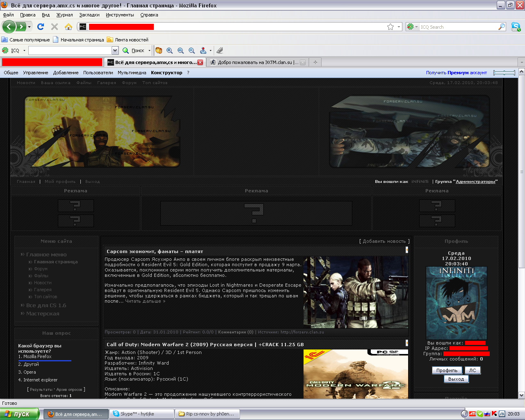Open the Конструктор admin bar menu

[167, 73]
